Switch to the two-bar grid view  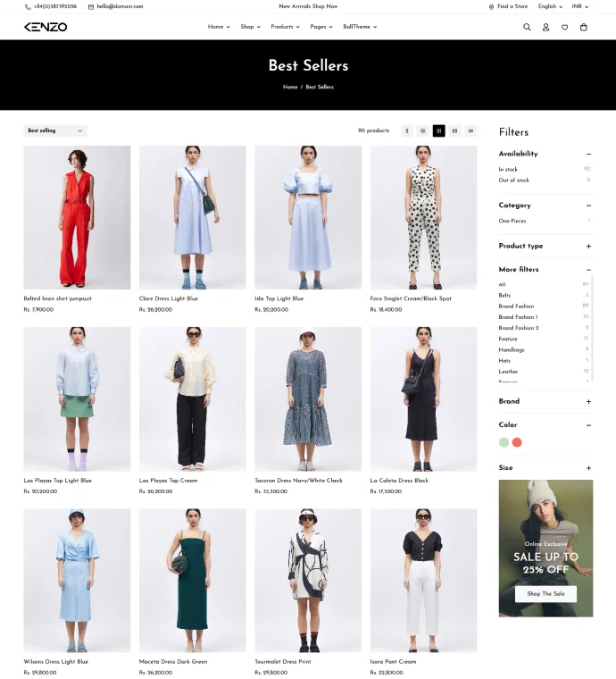click(x=454, y=130)
